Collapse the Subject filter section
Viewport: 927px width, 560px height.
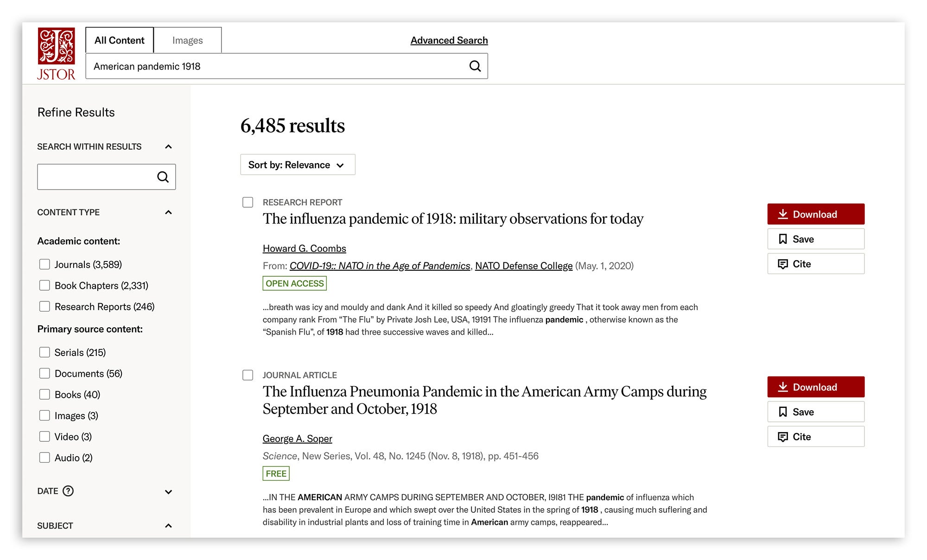click(x=169, y=526)
